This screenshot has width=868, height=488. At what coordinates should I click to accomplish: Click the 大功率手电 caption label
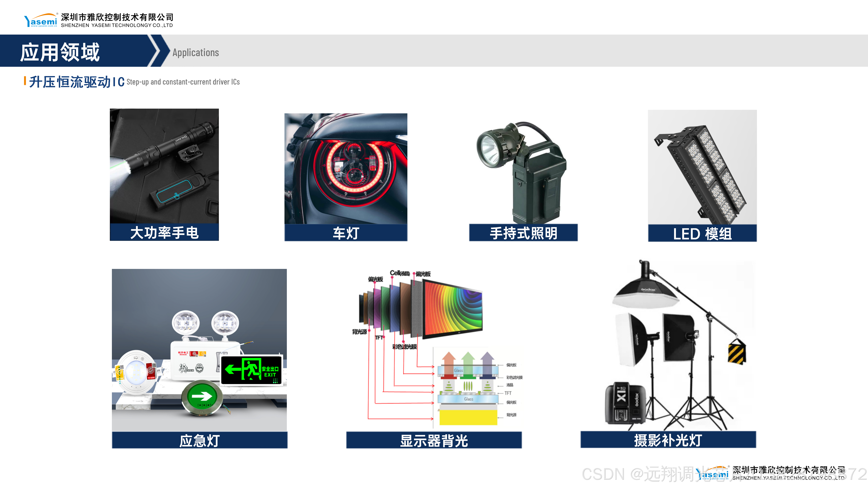pos(164,233)
